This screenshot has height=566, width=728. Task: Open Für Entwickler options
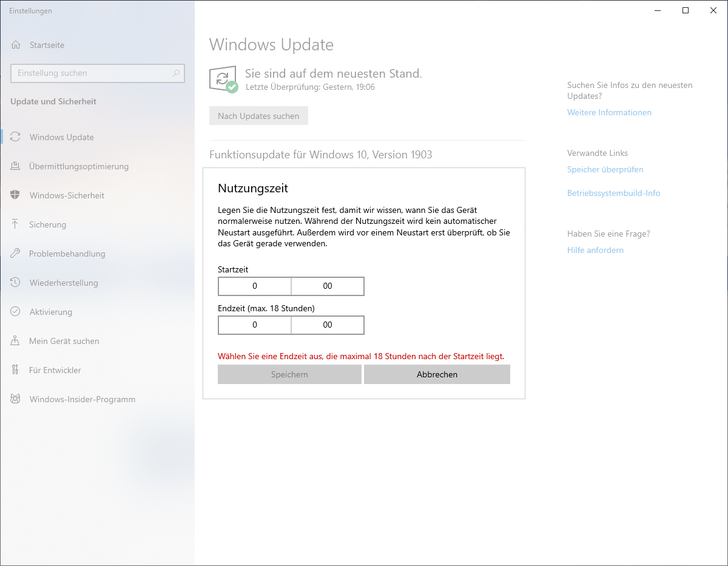[97, 370]
